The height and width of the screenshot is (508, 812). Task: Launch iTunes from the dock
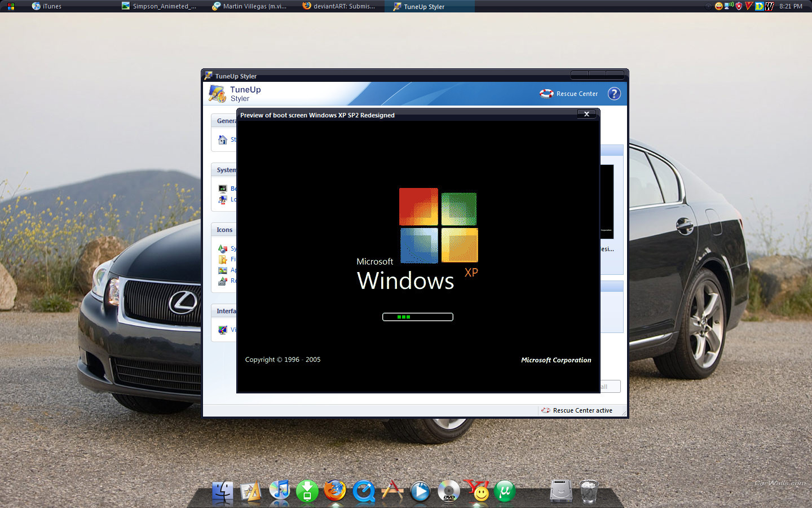pyautogui.click(x=279, y=491)
